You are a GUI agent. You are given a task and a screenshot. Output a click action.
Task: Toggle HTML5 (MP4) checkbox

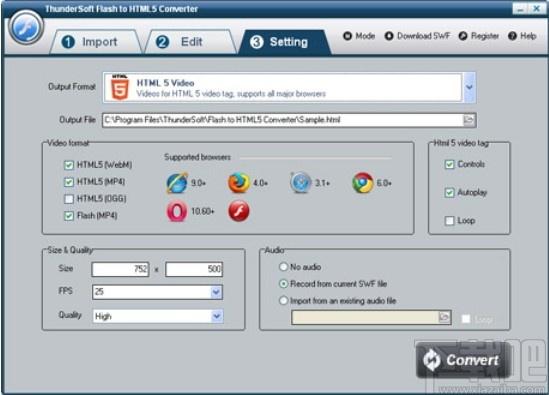tap(69, 182)
